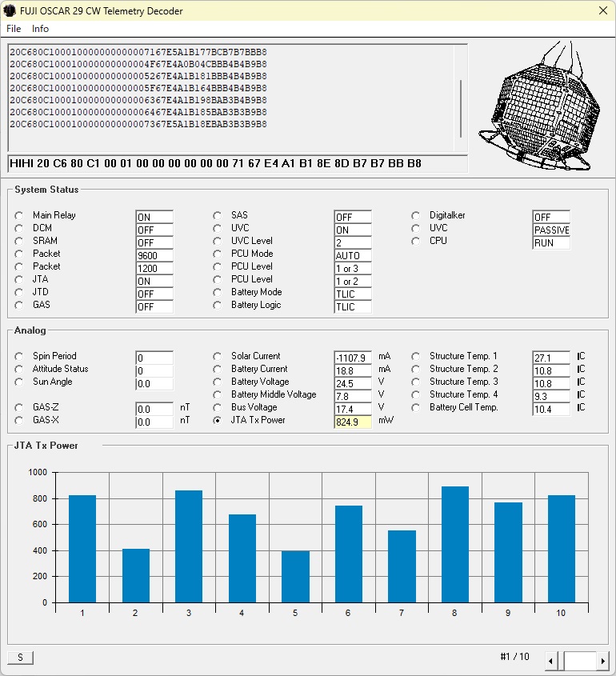
Task: Open the Info menu
Action: tap(40, 29)
